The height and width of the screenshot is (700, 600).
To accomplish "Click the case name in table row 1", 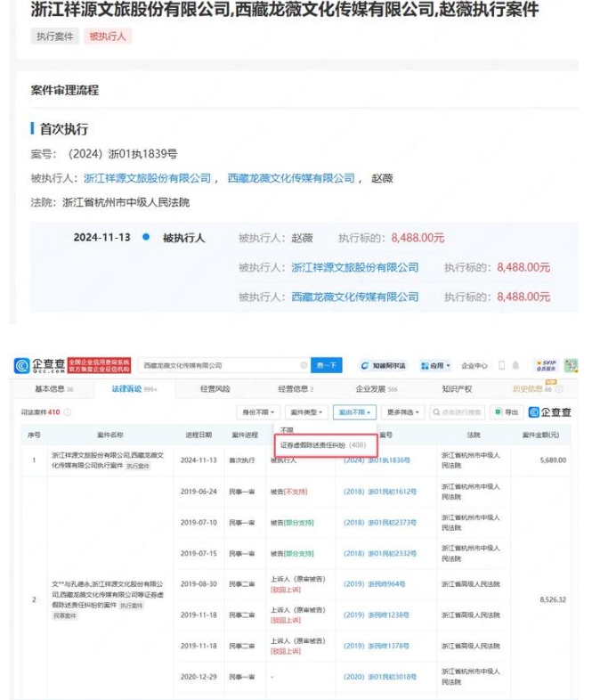I will tap(108, 460).
